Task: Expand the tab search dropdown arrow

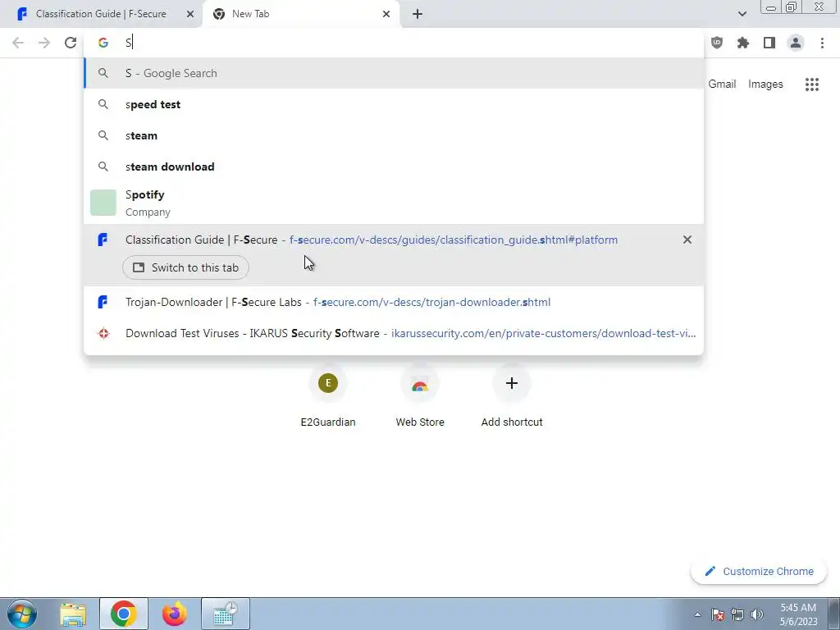Action: click(x=742, y=14)
